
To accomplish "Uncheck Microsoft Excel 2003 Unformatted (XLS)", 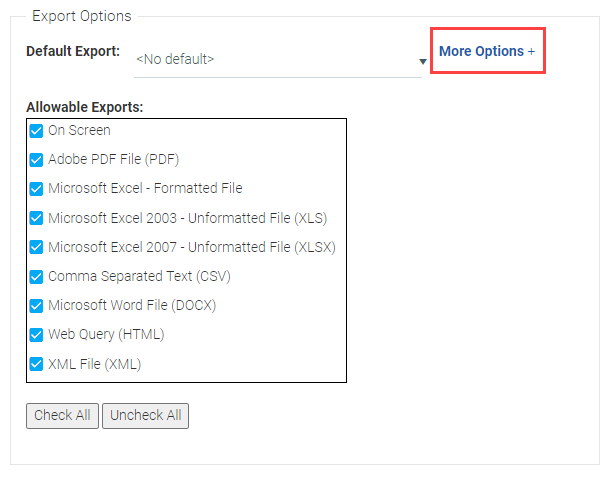I will 37,218.
